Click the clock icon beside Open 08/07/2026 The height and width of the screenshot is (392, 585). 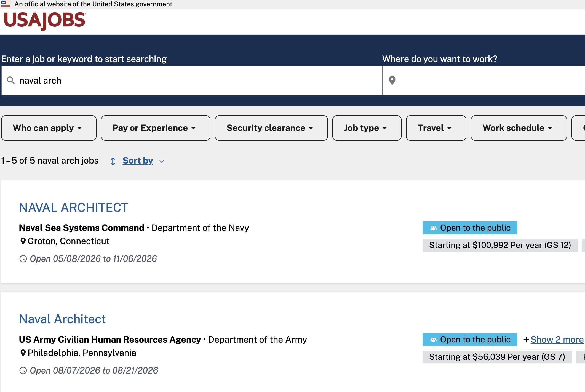[23, 370]
